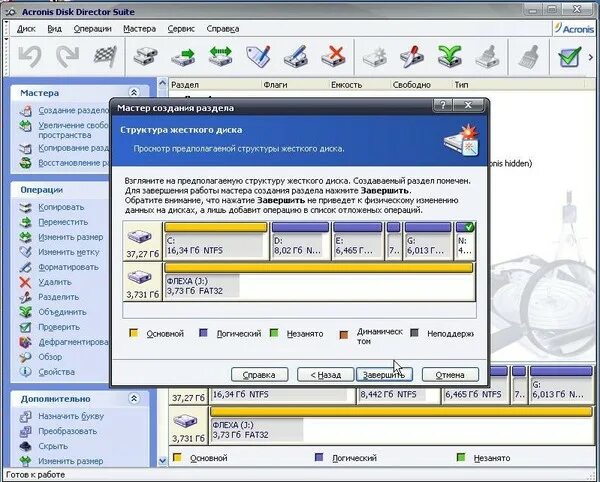Collapse the Мастера sidebar panel
This screenshot has height=482, width=600.
tap(134, 93)
